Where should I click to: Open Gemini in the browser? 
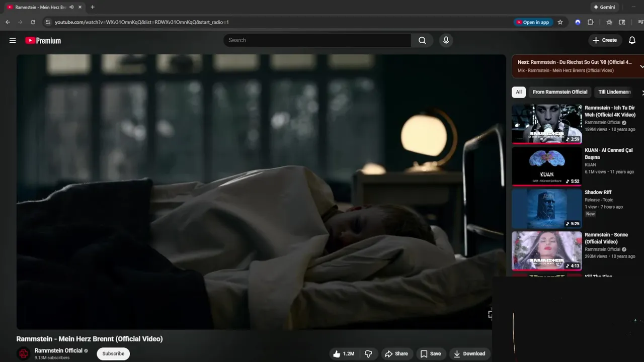pos(604,7)
